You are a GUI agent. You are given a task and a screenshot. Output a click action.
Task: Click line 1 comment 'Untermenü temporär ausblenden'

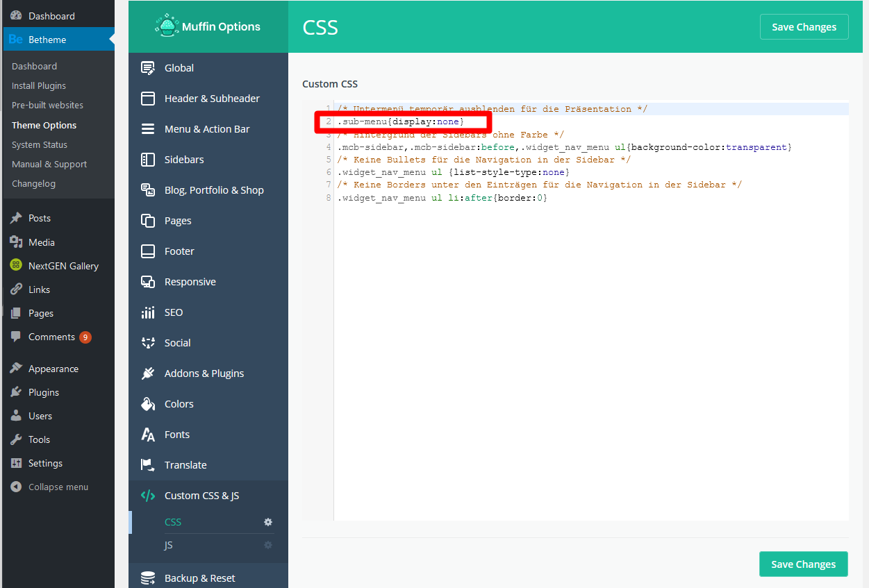pos(493,109)
